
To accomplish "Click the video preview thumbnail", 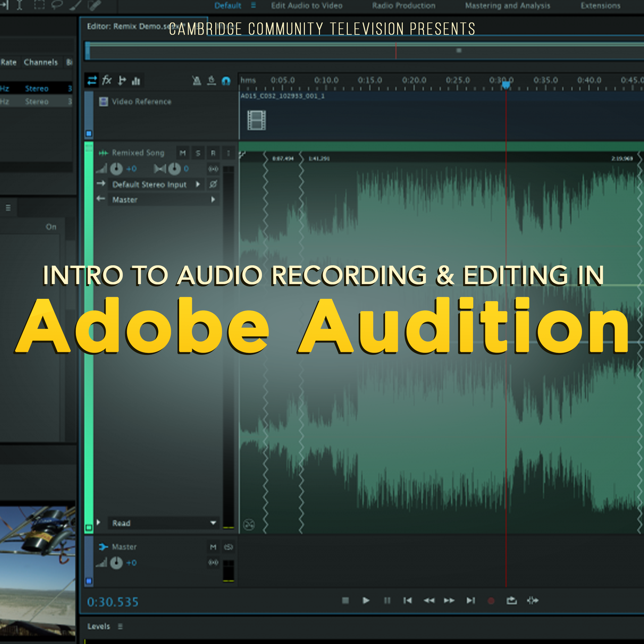I will pyautogui.click(x=38, y=571).
